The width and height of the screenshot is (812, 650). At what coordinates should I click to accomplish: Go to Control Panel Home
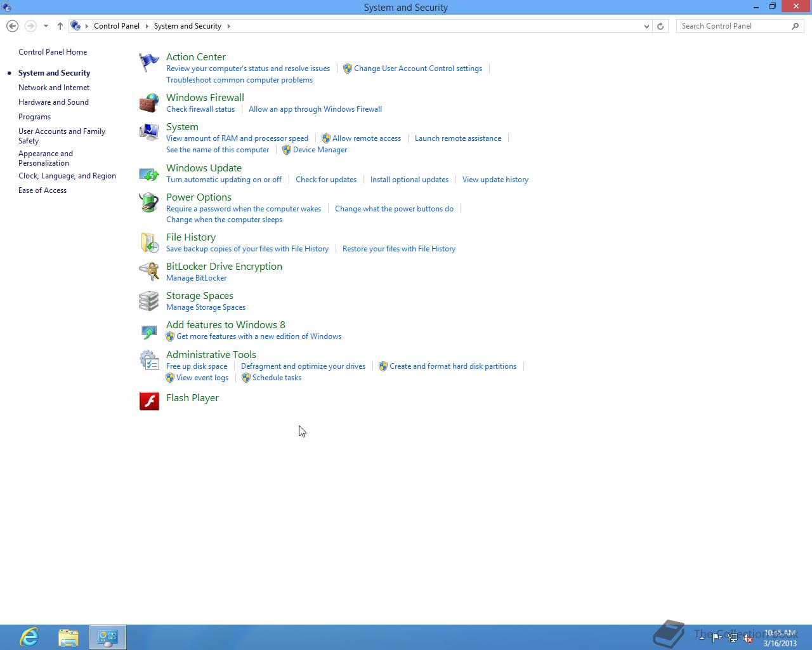click(53, 52)
